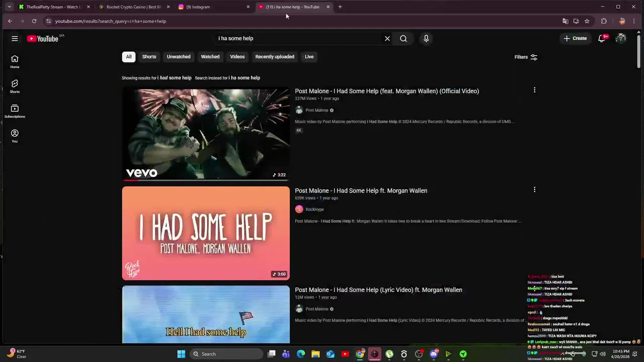Open the YouTube hamburger guide menu
The image size is (644, 362).
click(x=15, y=38)
